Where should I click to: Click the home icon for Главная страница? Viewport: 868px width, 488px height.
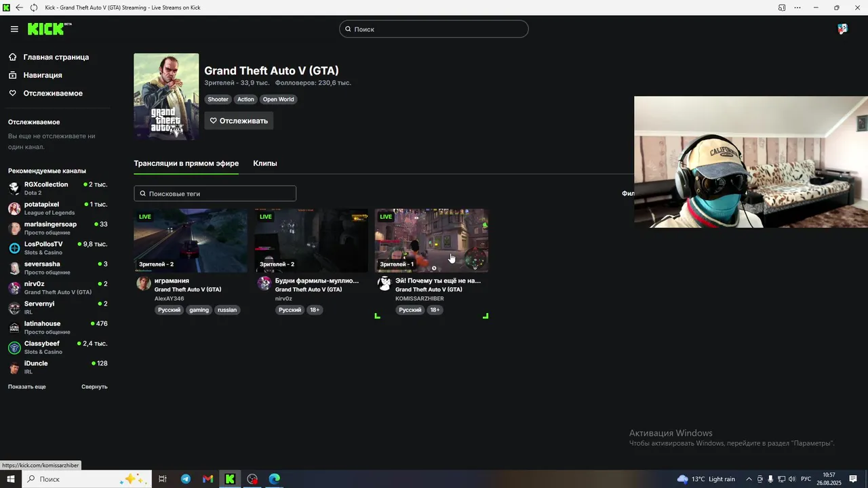[13, 57]
